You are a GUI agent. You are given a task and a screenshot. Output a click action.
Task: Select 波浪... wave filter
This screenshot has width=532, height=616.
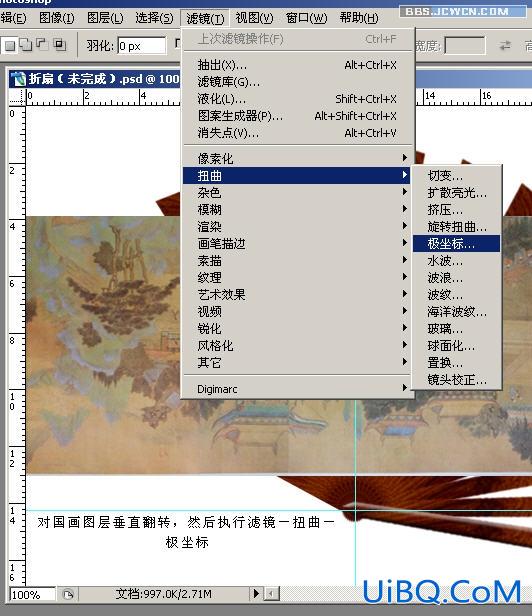point(457,277)
